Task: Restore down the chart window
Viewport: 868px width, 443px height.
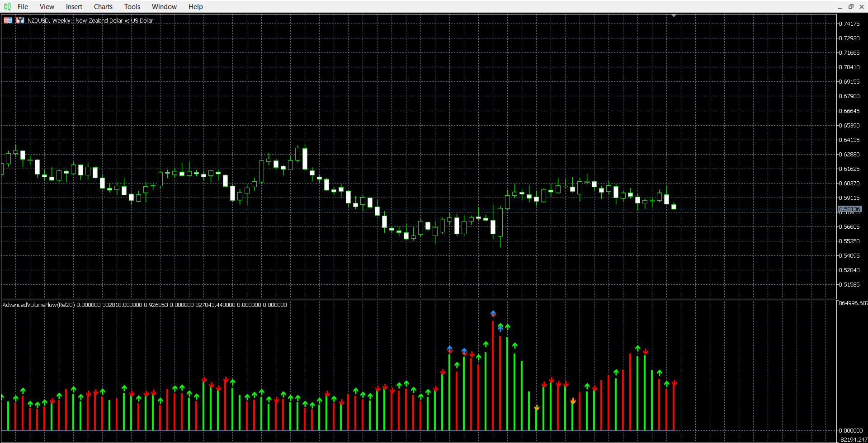Action: point(851,7)
